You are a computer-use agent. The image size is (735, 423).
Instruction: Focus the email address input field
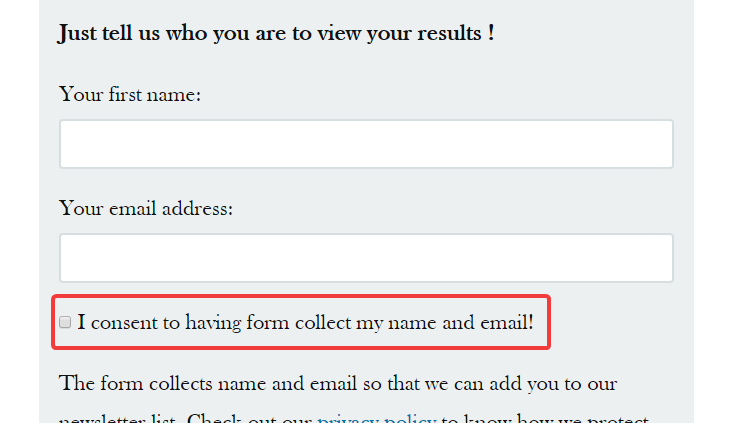click(366, 258)
